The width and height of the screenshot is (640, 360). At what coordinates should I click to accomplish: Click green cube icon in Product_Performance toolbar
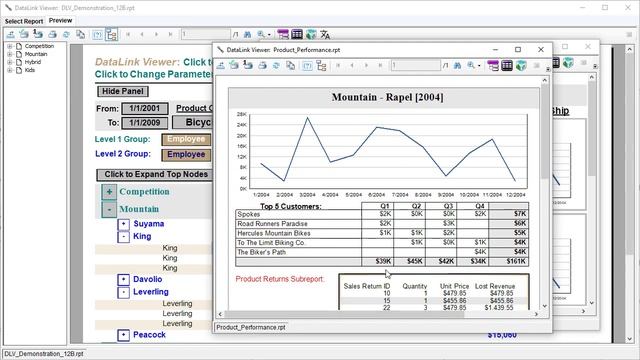(x=521, y=65)
